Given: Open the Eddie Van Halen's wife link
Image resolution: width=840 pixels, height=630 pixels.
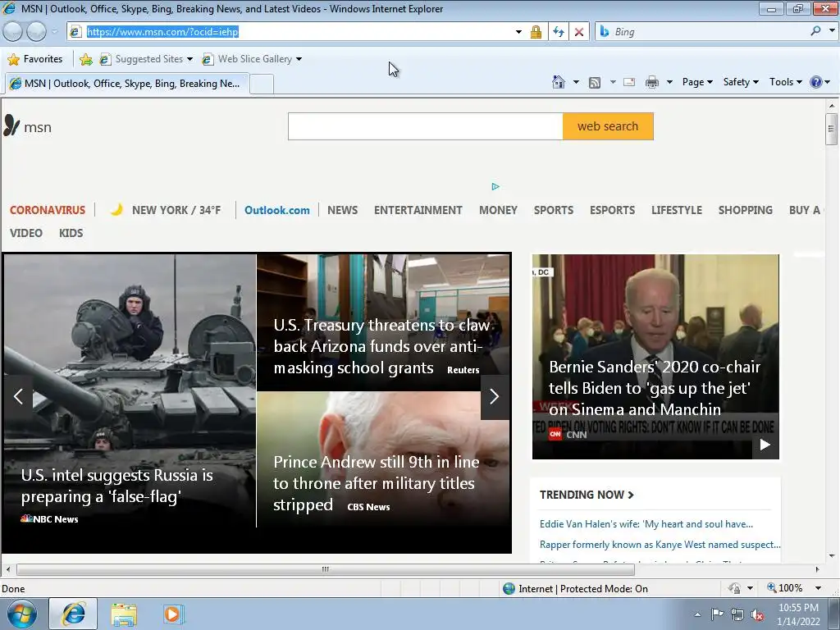Looking at the screenshot, I should coord(646,524).
